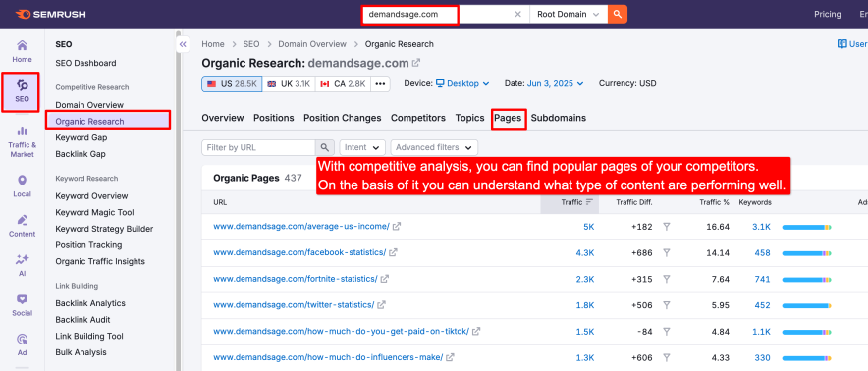
Task: Open SEO Dashboard in sidebar
Action: coord(85,63)
